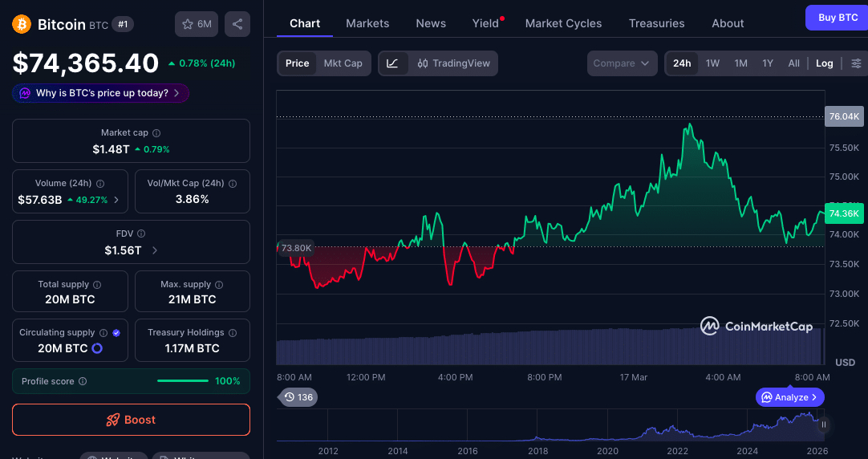Viewport: 868px width, 459px height.
Task: Open the Chart tab
Action: pyautogui.click(x=305, y=23)
